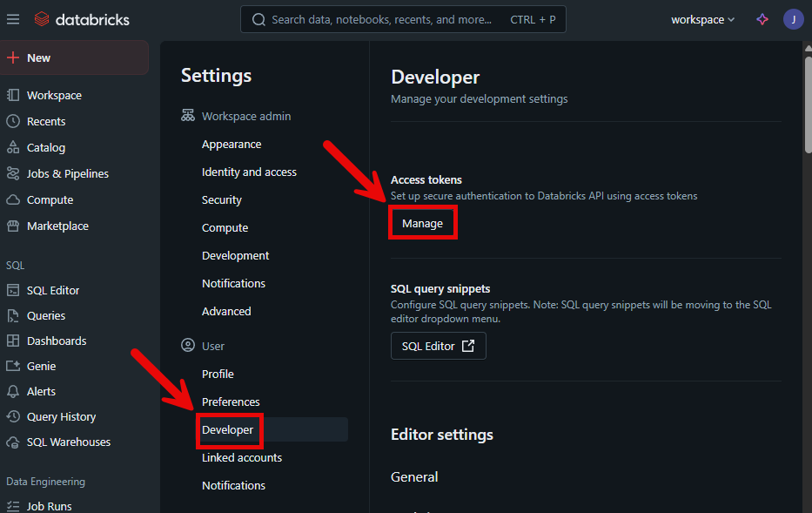This screenshot has height=513, width=812.
Task: Manage access tokens
Action: 422,224
